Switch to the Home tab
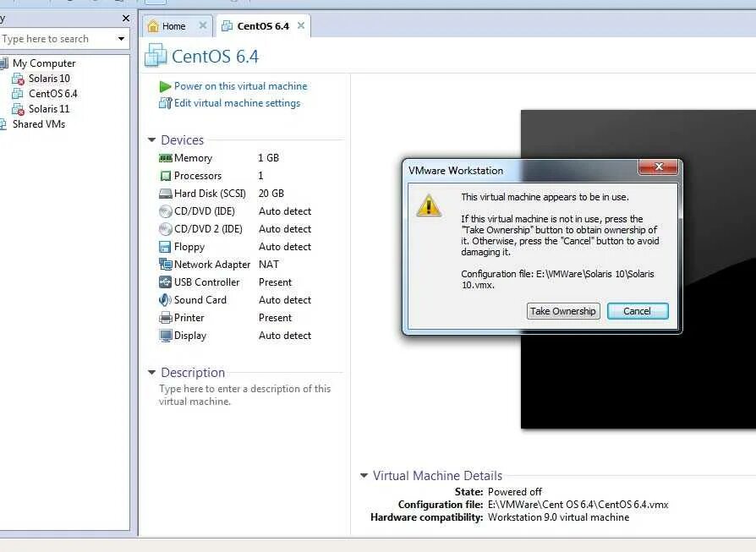This screenshot has height=552, width=756. [173, 26]
